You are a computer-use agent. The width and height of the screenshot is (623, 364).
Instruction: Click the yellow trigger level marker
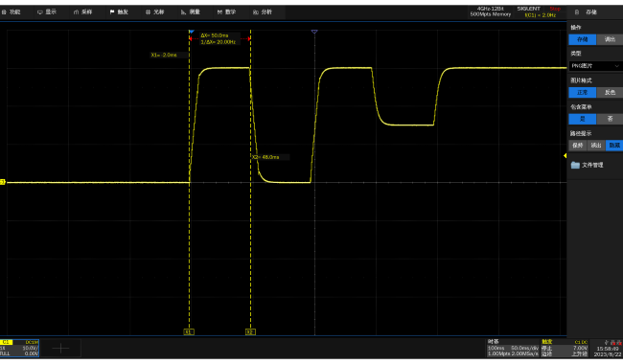click(x=565, y=155)
